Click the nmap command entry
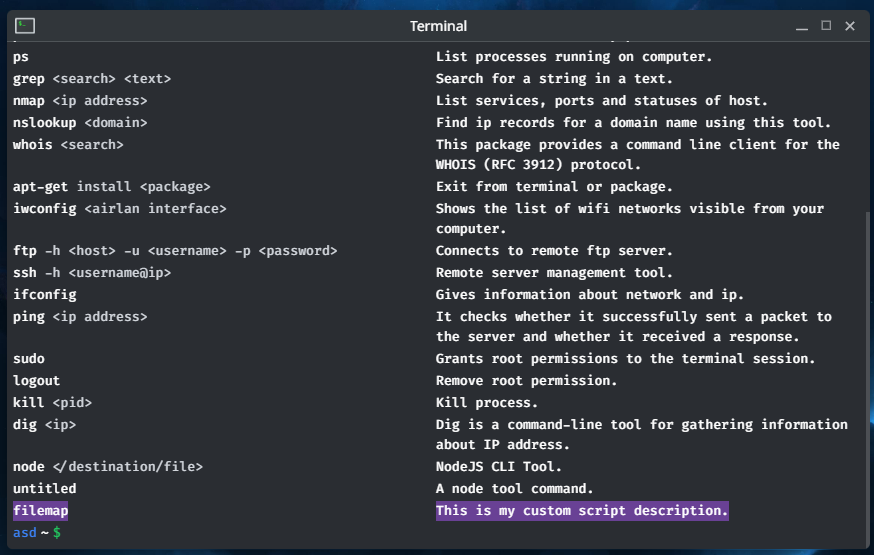This screenshot has width=874, height=555. [80, 101]
